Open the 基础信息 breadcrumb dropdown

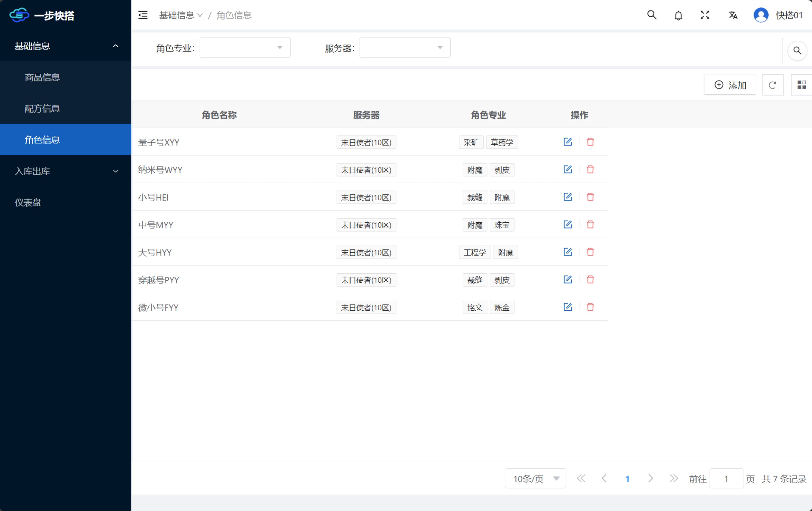181,15
